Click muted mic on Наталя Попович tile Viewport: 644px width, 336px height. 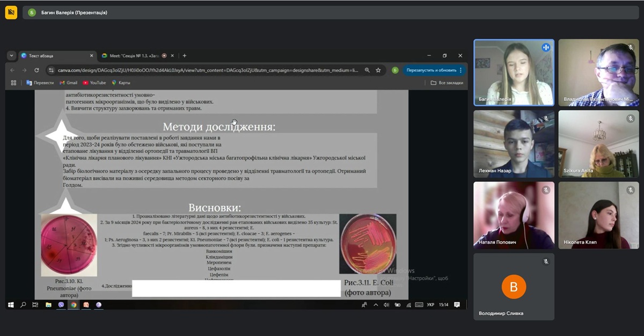pos(546,190)
